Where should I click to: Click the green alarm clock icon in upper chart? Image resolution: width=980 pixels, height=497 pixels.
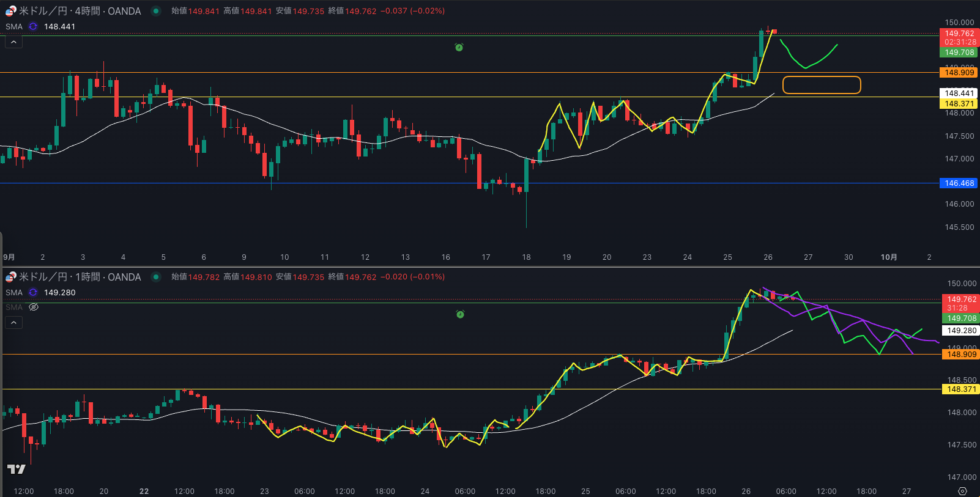point(459,47)
